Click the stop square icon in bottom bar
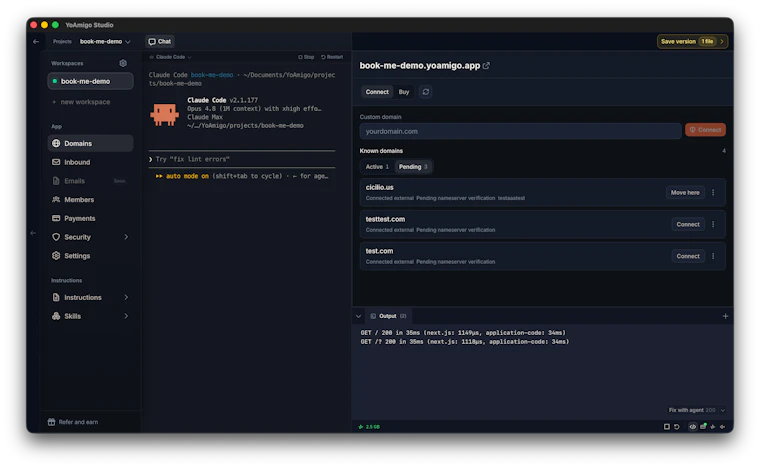760x468 pixels. point(666,427)
